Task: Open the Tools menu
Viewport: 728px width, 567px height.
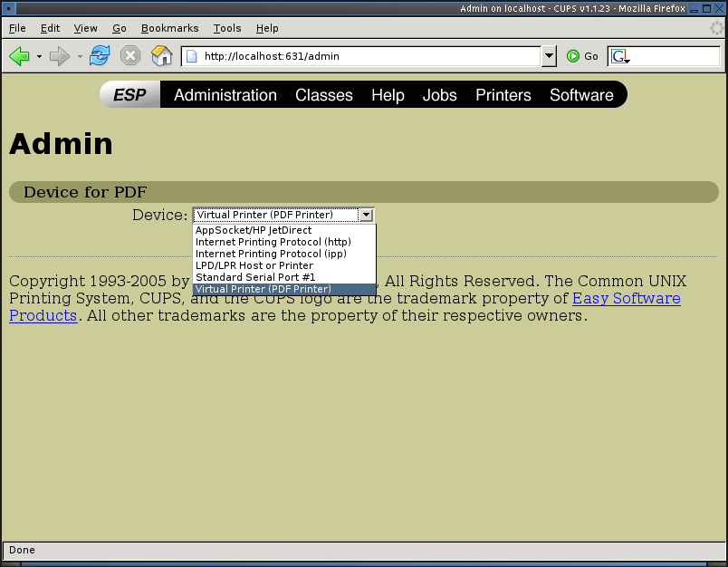Action: [227, 28]
